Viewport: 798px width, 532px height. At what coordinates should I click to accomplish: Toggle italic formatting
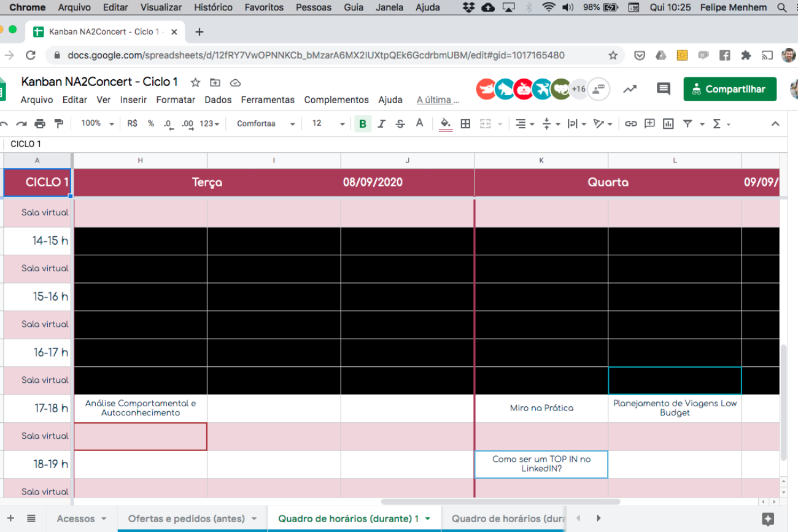coord(381,124)
